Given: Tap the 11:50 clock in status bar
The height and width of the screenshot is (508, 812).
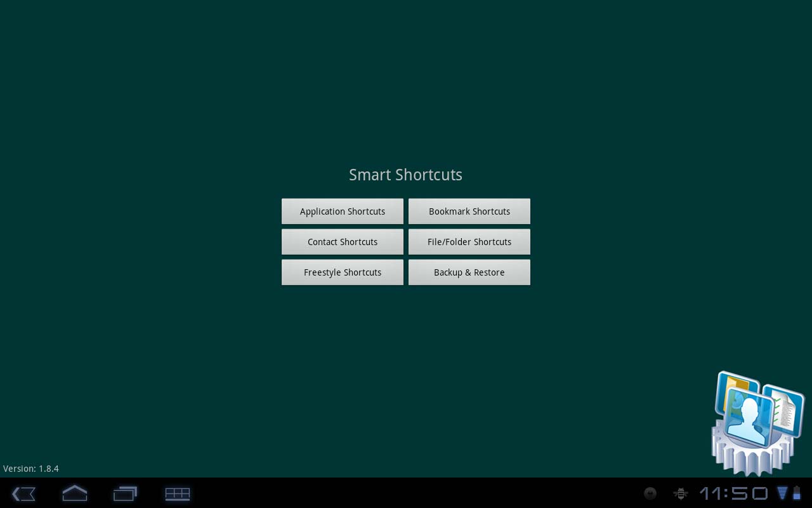Looking at the screenshot, I should [733, 493].
